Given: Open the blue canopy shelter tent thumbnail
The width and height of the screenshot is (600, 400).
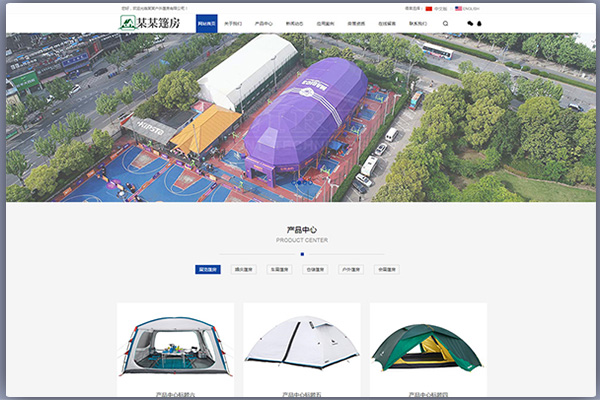Looking at the screenshot, I should [175, 345].
